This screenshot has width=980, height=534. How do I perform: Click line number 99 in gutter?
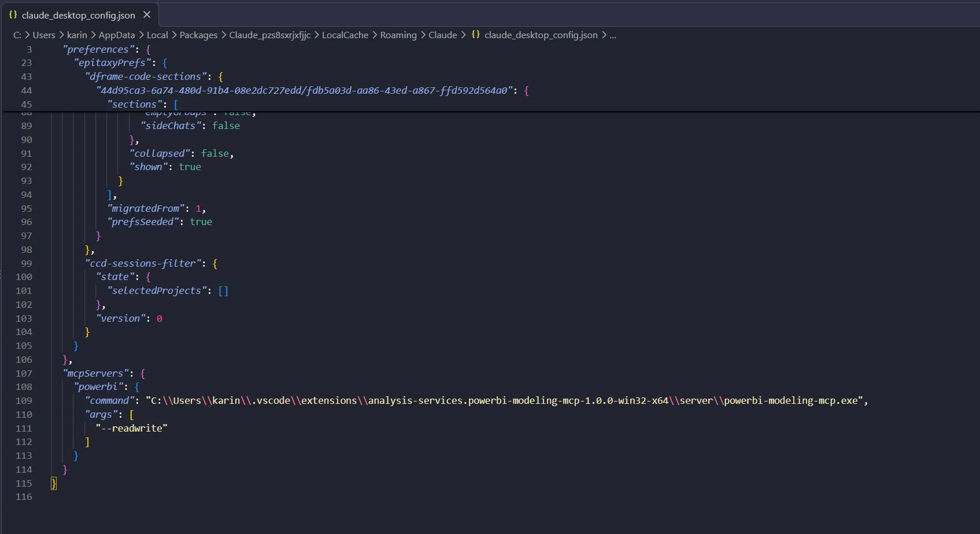[x=27, y=263]
